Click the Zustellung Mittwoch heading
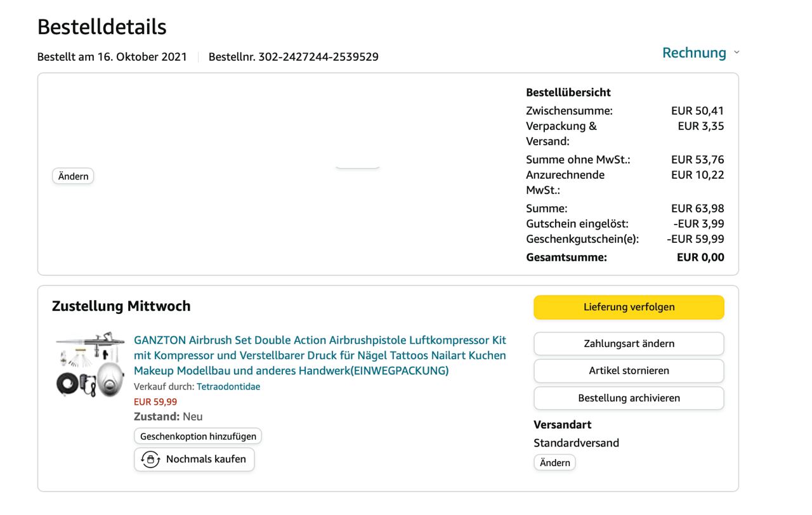The height and width of the screenshot is (515, 812). pyautogui.click(x=121, y=306)
